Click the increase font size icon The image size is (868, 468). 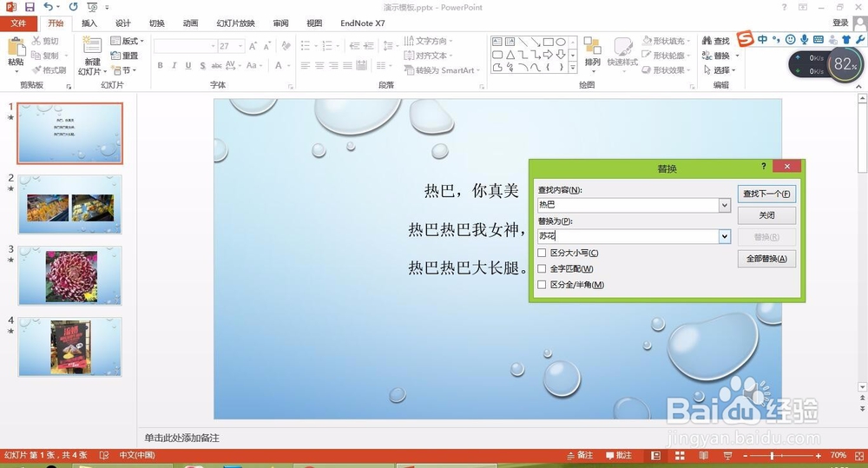[x=253, y=46]
